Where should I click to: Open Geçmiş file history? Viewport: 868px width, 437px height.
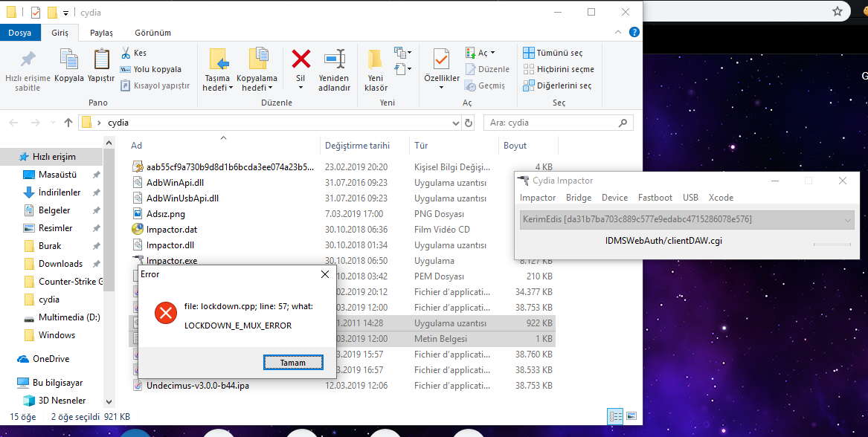485,85
